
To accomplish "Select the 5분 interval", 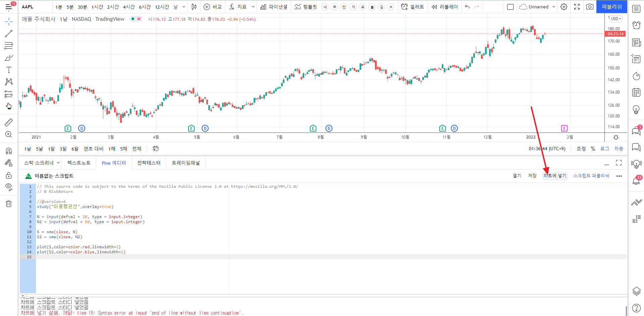I will [x=70, y=7].
